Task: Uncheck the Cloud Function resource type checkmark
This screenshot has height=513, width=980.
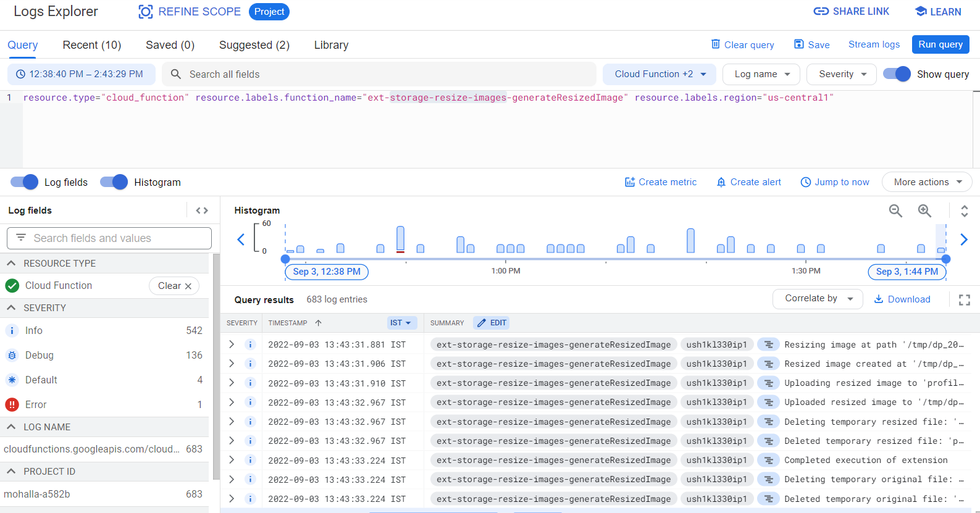Action: click(x=12, y=286)
